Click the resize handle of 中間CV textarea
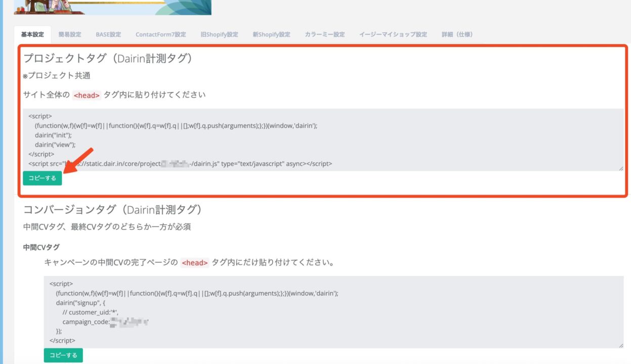631x364 pixels. coord(620,345)
